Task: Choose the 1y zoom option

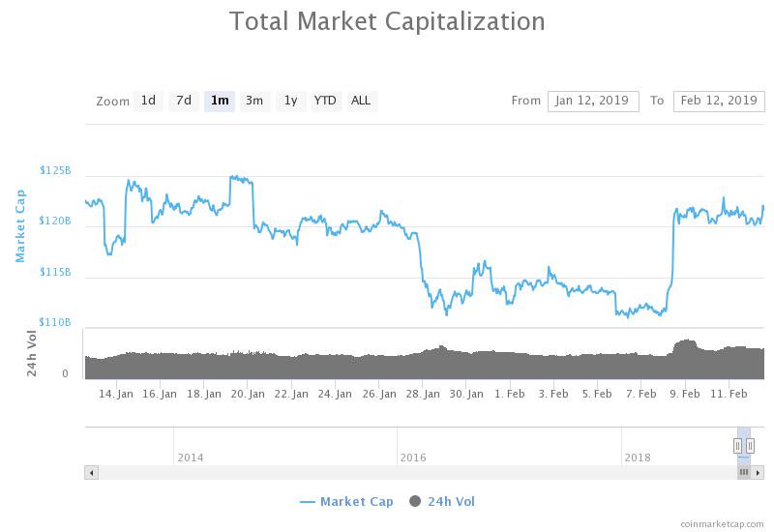Action: coord(290,101)
